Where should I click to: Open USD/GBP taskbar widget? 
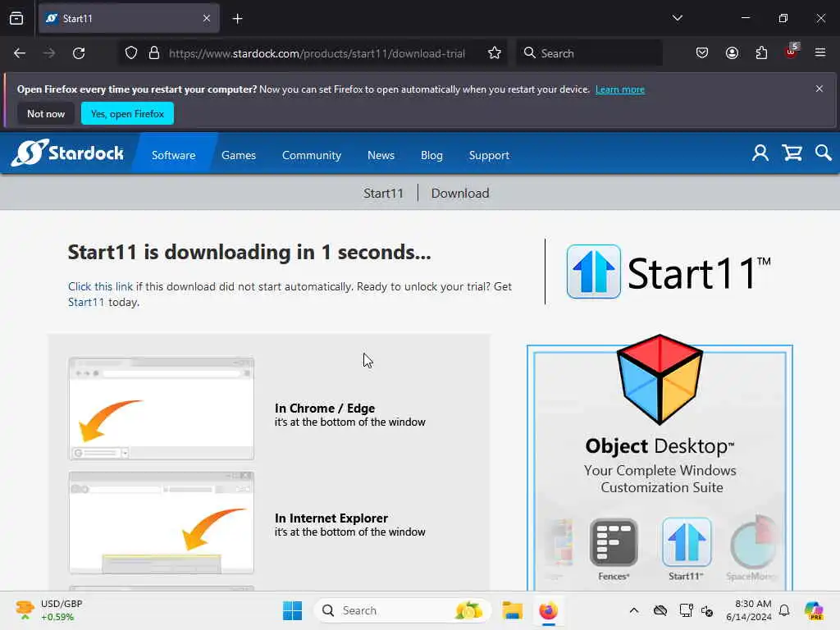pyautogui.click(x=48, y=610)
